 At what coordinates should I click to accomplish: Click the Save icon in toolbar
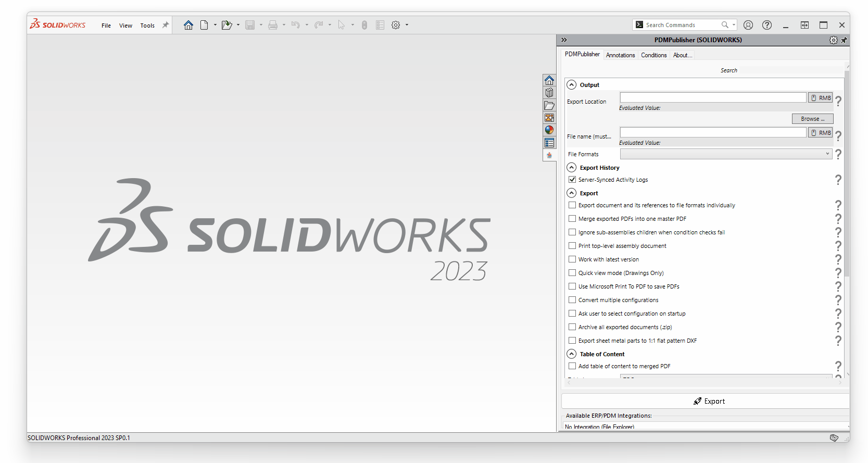pyautogui.click(x=250, y=25)
